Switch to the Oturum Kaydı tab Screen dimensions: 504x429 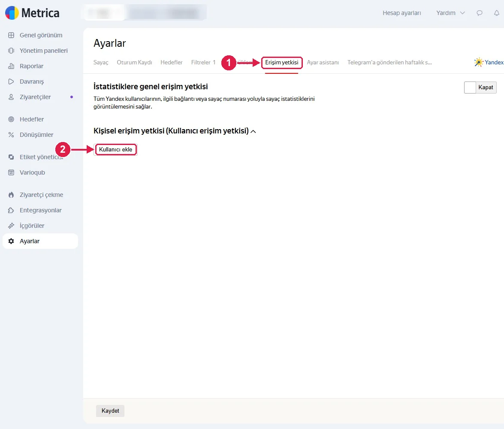point(134,62)
